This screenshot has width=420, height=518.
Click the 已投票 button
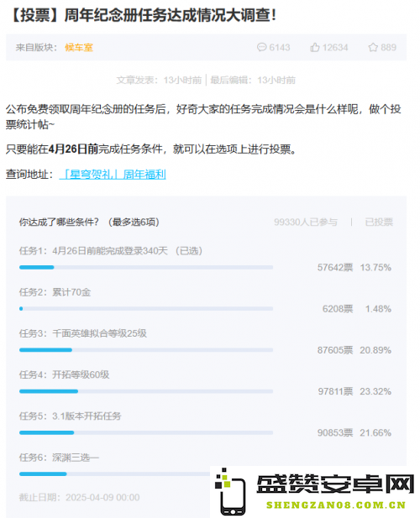[379, 222]
